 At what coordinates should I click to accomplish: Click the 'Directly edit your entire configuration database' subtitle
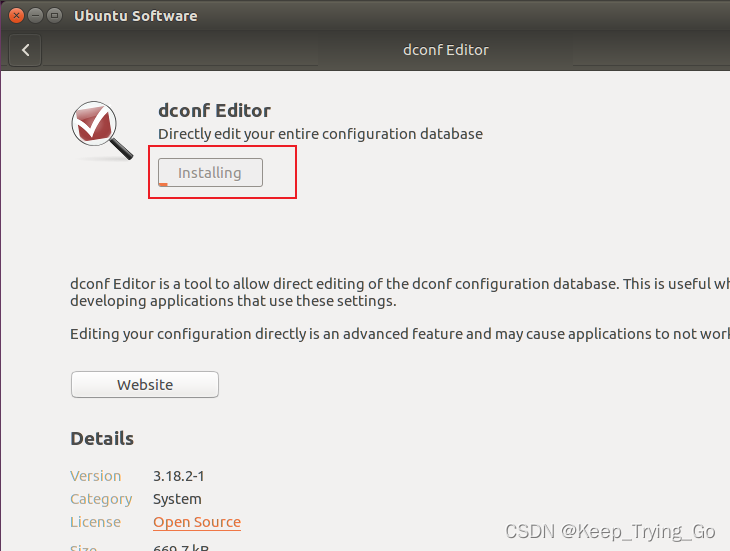pyautogui.click(x=320, y=134)
